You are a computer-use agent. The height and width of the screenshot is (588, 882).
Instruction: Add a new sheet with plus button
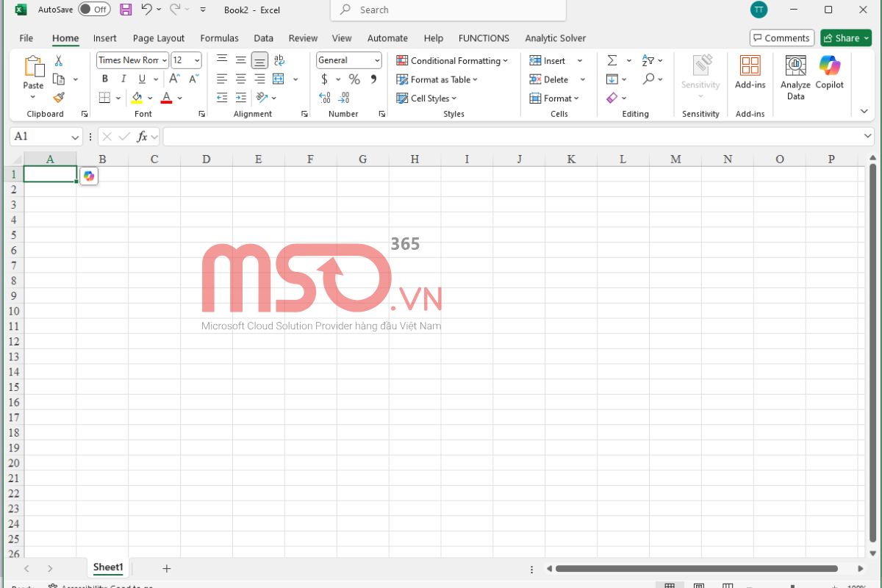166,568
